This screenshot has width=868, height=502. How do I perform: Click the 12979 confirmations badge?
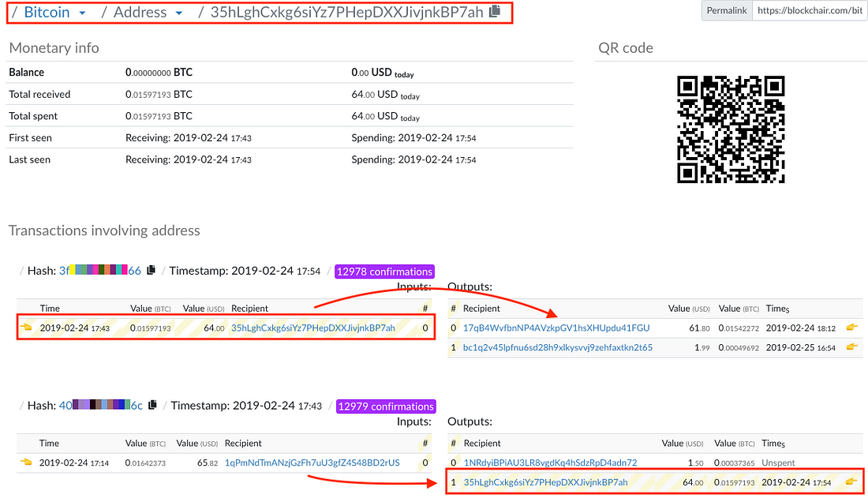(386, 406)
